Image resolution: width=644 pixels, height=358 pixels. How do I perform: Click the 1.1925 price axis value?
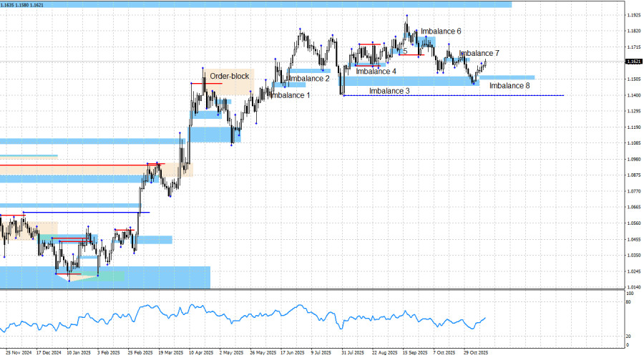click(x=634, y=15)
